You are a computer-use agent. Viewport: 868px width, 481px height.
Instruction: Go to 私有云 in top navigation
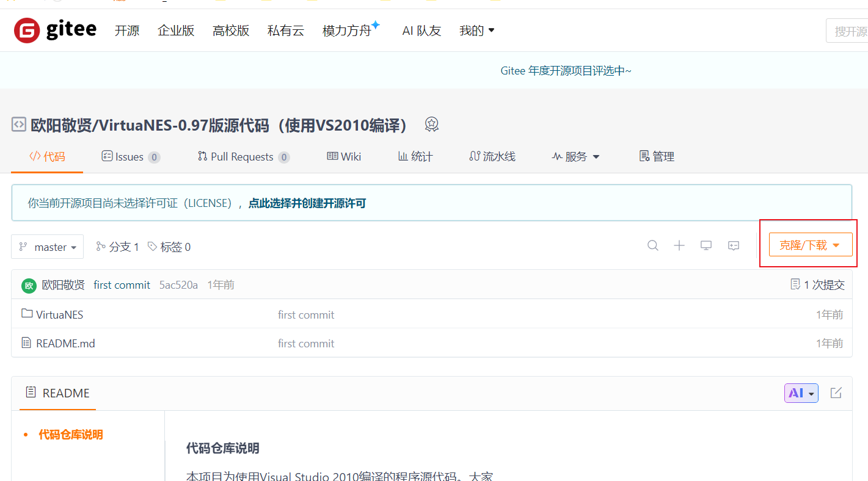[286, 31]
